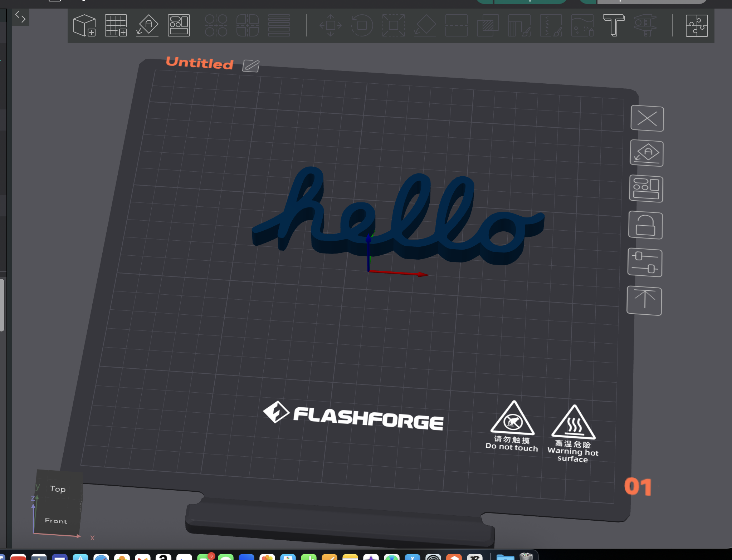
Task: Select the Lay on face tool
Action: (x=425, y=25)
